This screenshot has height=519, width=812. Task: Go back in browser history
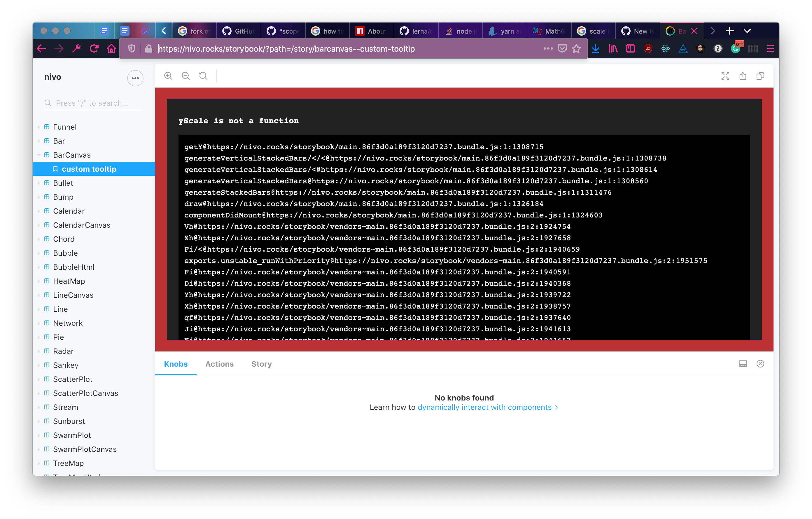click(x=41, y=48)
